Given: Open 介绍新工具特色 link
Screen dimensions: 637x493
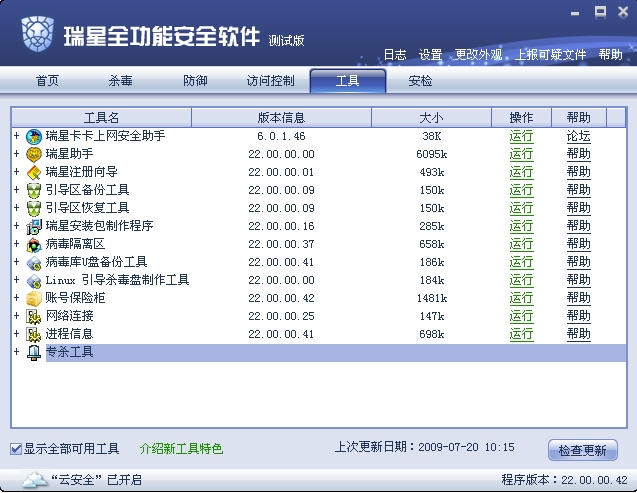Looking at the screenshot, I should [181, 449].
